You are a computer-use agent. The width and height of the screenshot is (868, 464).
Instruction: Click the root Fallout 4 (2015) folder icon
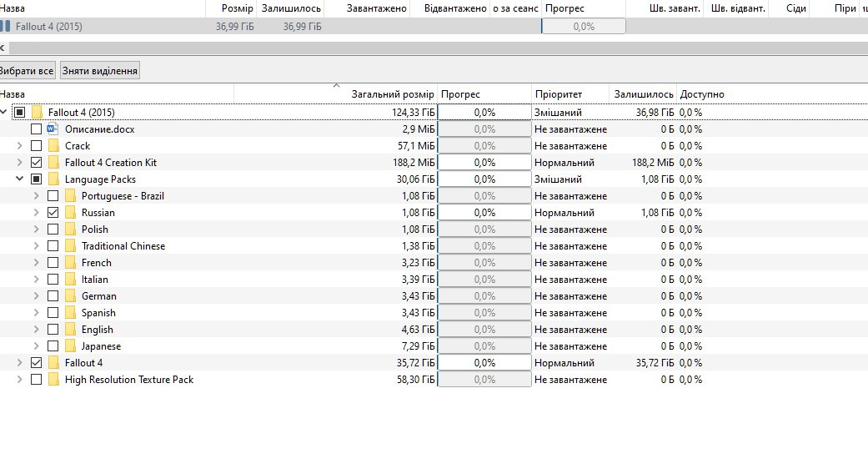(x=37, y=113)
